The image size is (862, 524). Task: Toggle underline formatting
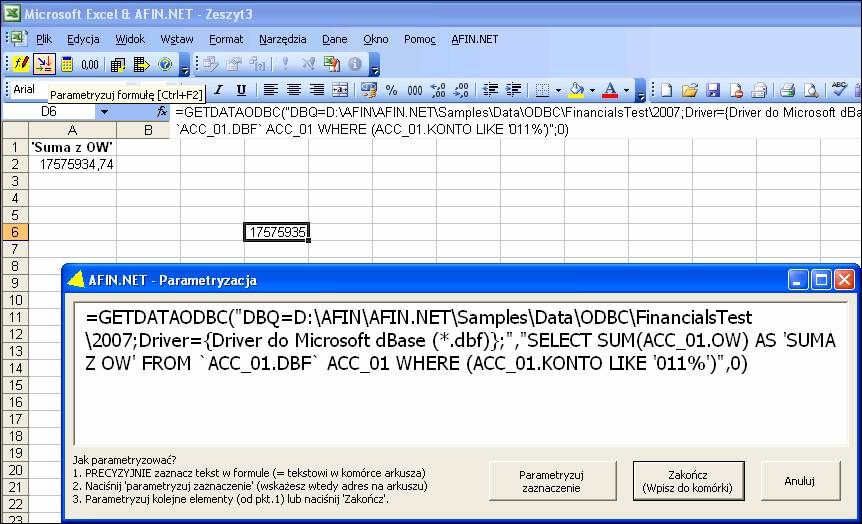tap(241, 90)
